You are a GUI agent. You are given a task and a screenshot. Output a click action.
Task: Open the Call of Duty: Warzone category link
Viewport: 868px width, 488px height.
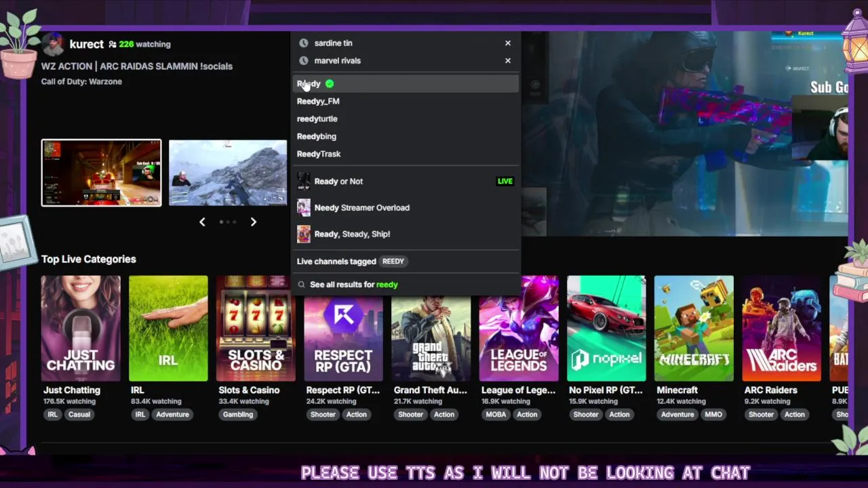click(81, 81)
